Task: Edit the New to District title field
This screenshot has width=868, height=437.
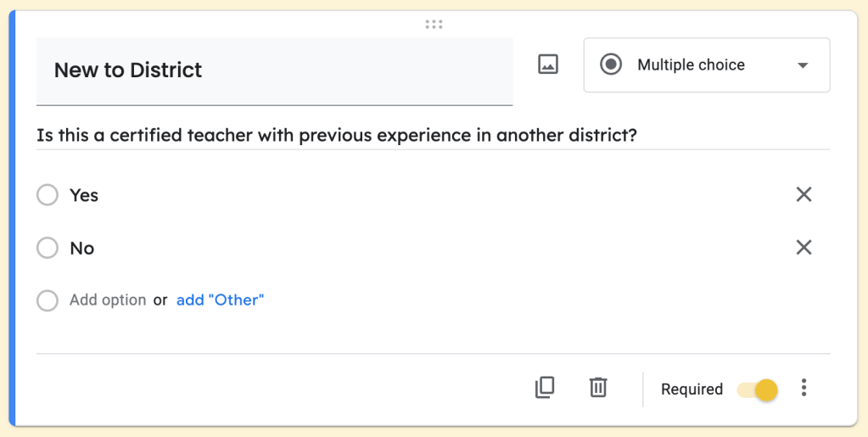Action: [273, 70]
